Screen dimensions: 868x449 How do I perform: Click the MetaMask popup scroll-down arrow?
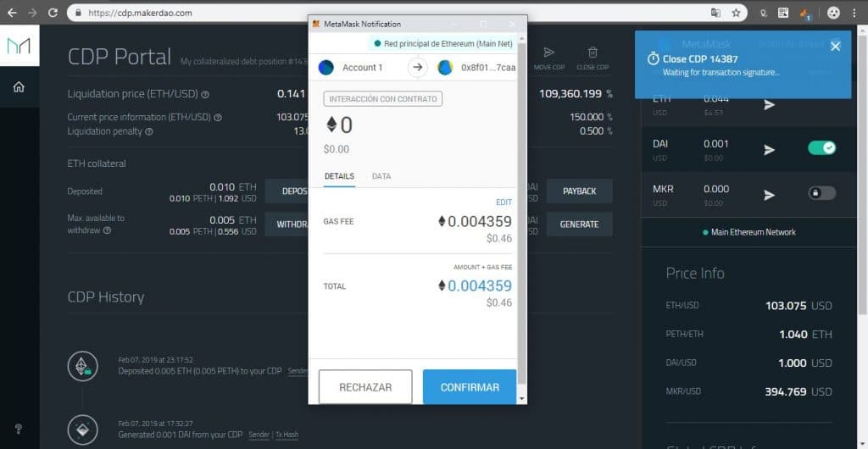tap(522, 399)
